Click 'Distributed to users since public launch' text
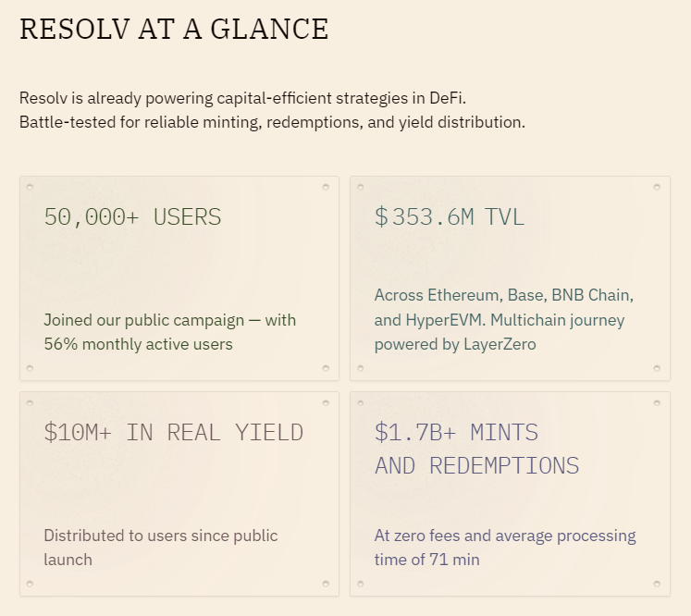Viewport: 691px width, 616px height. [161, 548]
